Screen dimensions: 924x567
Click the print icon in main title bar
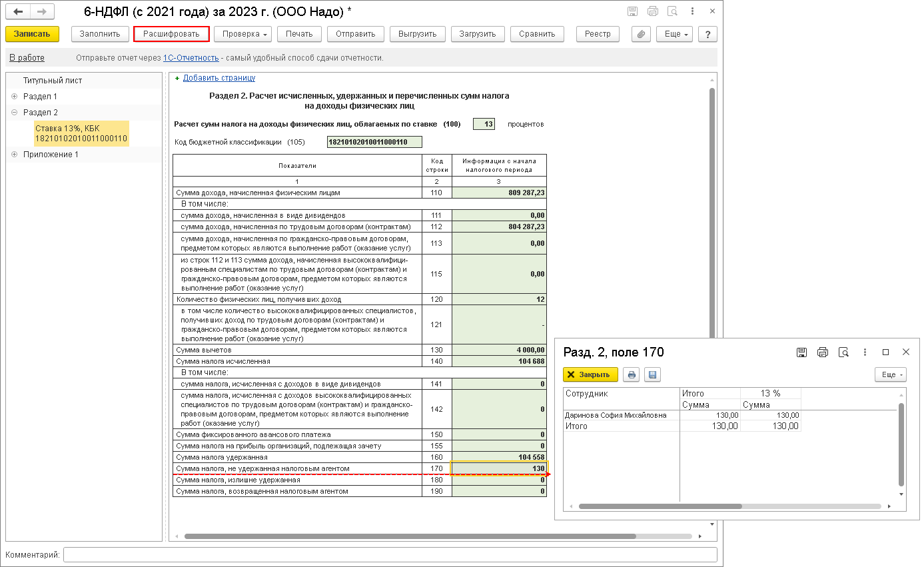pyautogui.click(x=653, y=12)
